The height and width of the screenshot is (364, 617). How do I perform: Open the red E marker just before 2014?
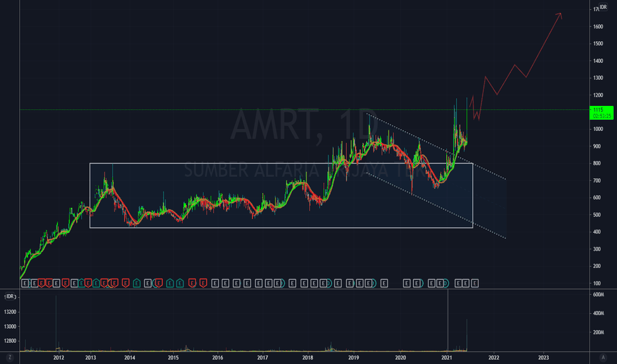pos(125,283)
